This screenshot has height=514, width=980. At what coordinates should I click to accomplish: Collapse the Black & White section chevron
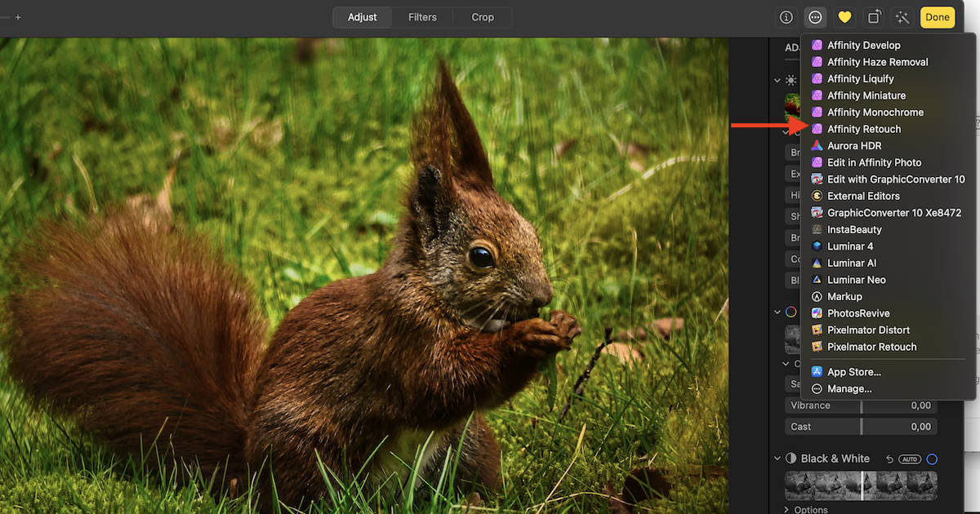[777, 459]
